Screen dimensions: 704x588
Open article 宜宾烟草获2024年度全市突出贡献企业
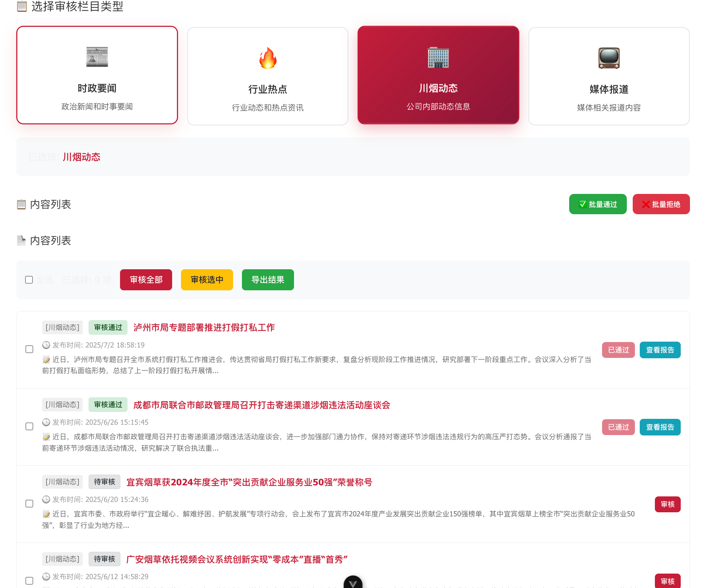point(249,482)
